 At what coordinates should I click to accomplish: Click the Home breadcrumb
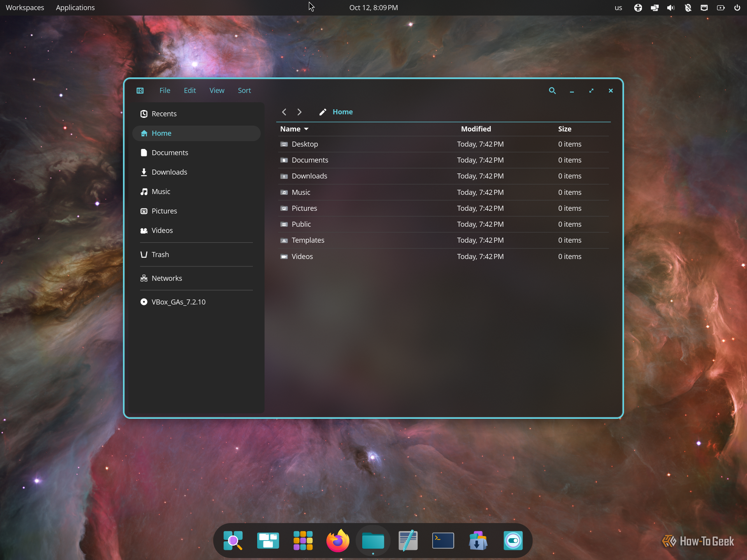(x=342, y=112)
